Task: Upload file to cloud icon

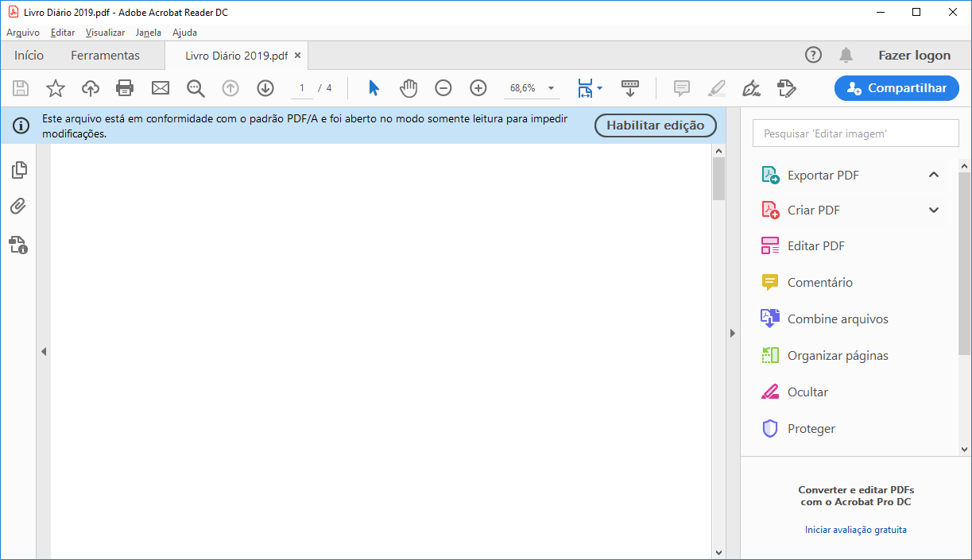Action: click(91, 88)
